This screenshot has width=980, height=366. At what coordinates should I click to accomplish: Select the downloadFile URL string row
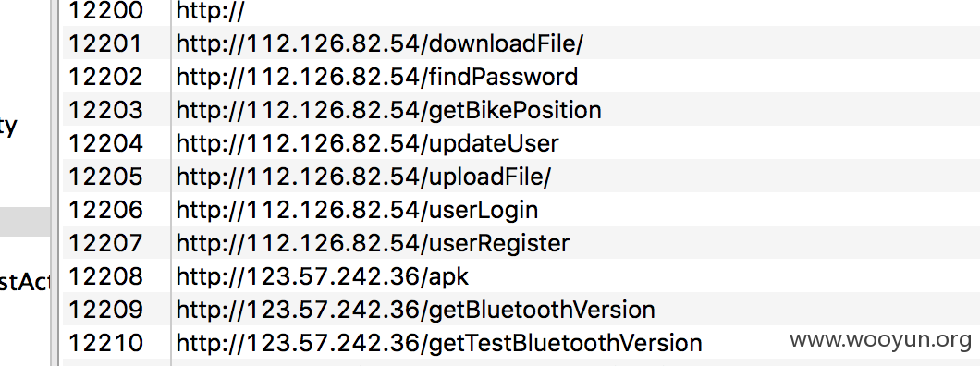pos(521,43)
